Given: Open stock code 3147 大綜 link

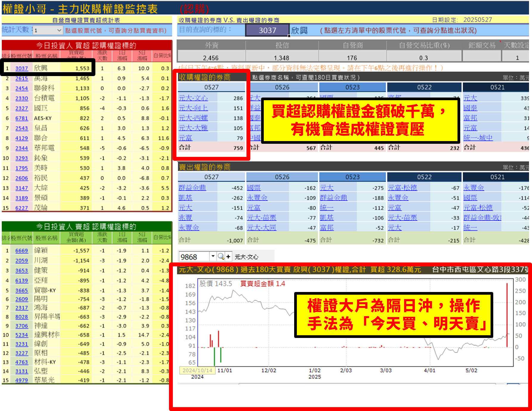Looking at the screenshot, I should (x=22, y=188).
